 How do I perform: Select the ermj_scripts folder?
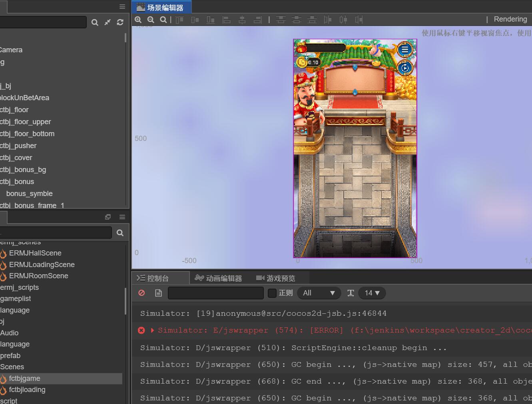coord(20,287)
